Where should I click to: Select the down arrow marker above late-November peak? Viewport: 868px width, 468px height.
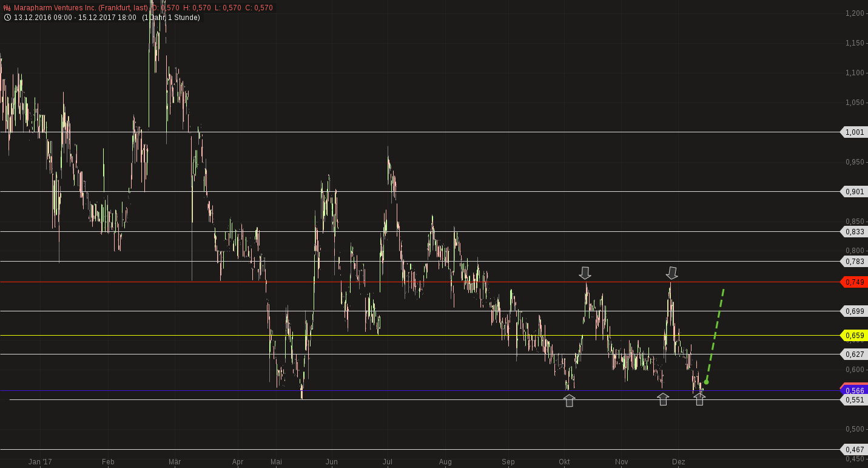(671, 273)
